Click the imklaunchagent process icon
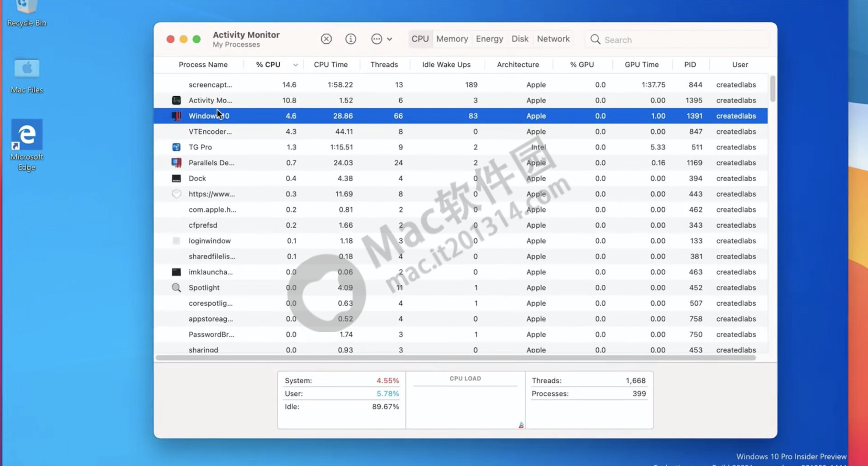This screenshot has width=868, height=466. [x=176, y=272]
